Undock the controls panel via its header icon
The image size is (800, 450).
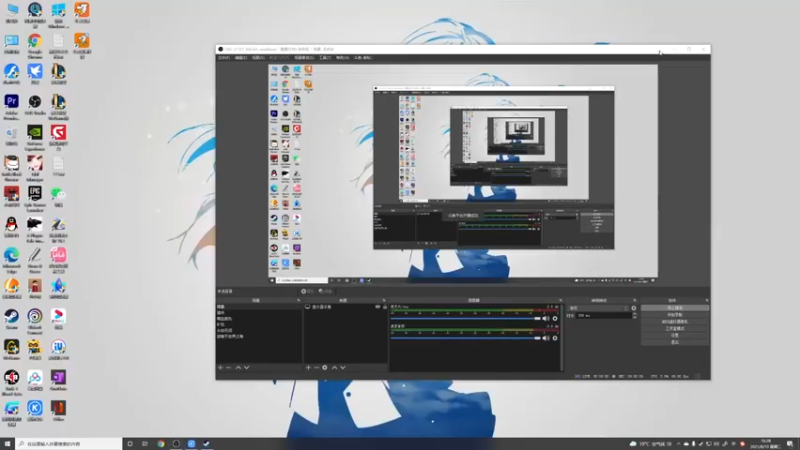click(707, 301)
